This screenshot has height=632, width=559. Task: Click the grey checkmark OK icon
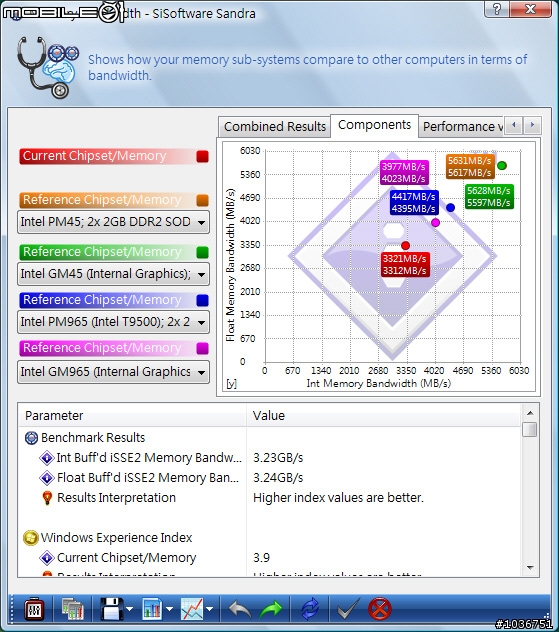[348, 609]
